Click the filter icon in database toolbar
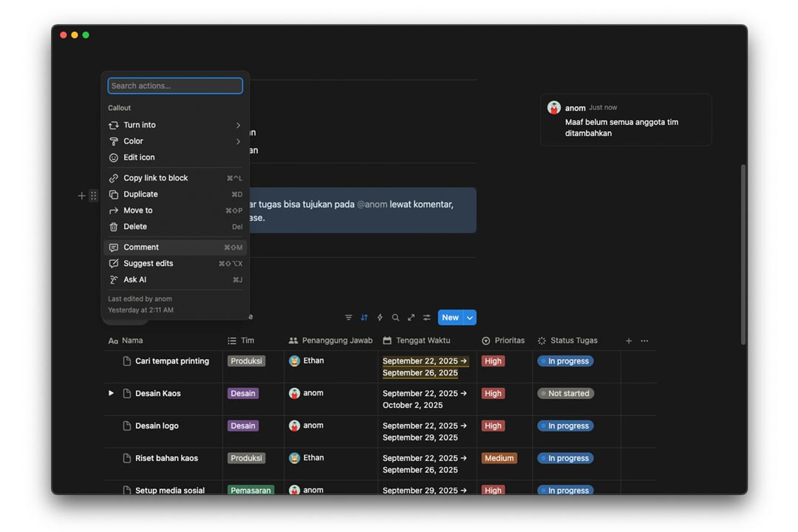 (x=349, y=318)
